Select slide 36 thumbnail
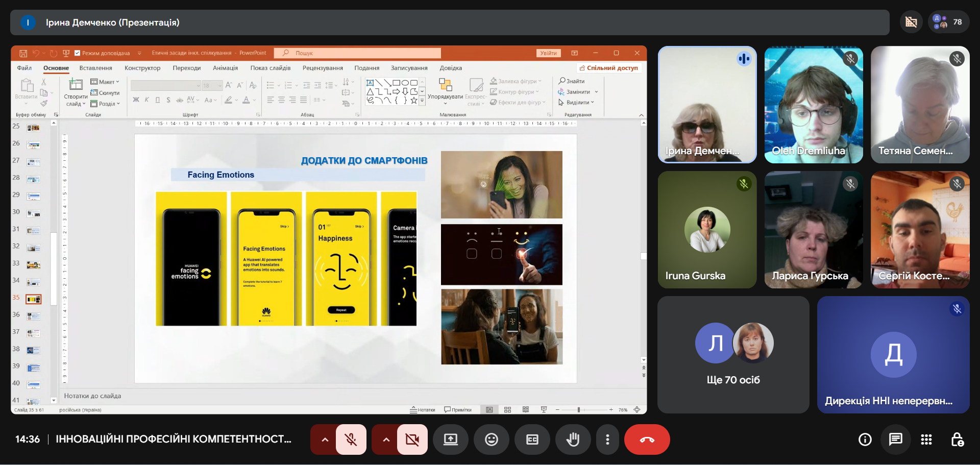The width and height of the screenshot is (980, 465). click(34, 316)
